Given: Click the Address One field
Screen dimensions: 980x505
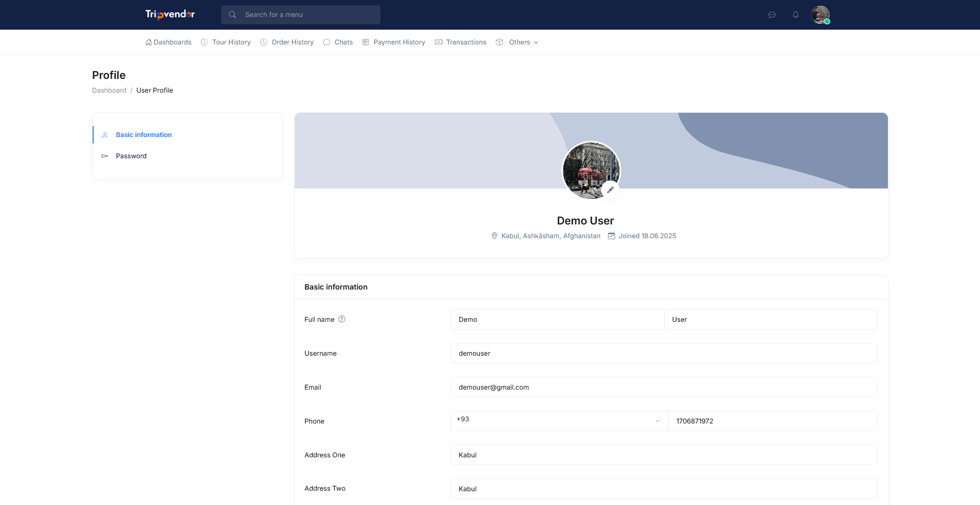Looking at the screenshot, I should tap(664, 455).
